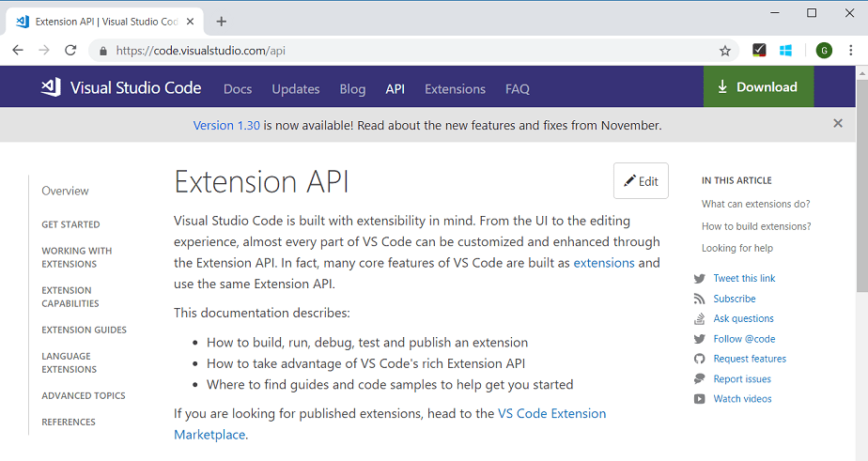This screenshot has width=868, height=461.
Task: Open the Chrome three-dot menu
Action: click(x=850, y=51)
